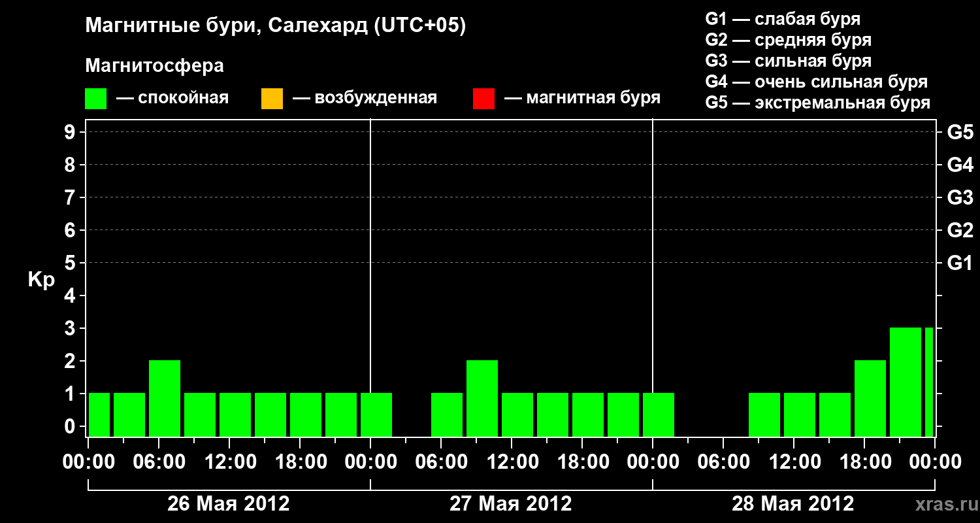Image resolution: width=980 pixels, height=523 pixels.
Task: Click the '— спокойная' legend label
Action: [172, 98]
